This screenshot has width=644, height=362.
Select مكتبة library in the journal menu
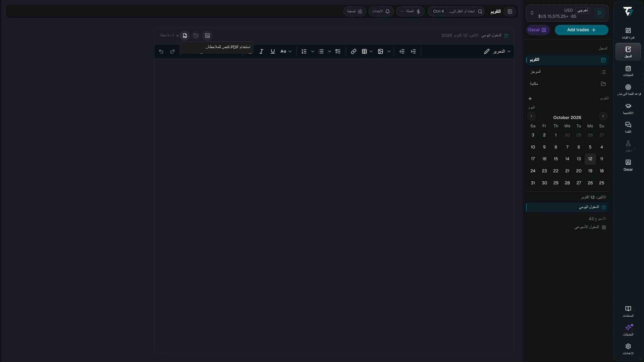click(x=567, y=84)
